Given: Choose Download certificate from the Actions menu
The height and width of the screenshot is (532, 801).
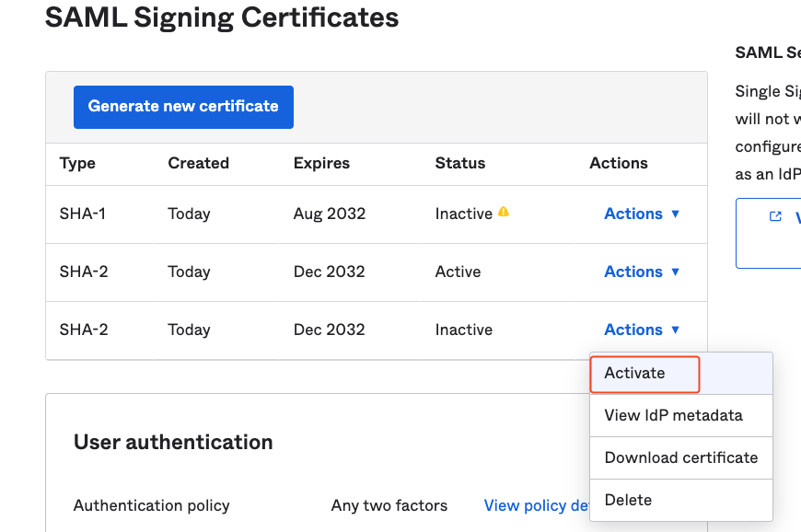Looking at the screenshot, I should point(680,457).
